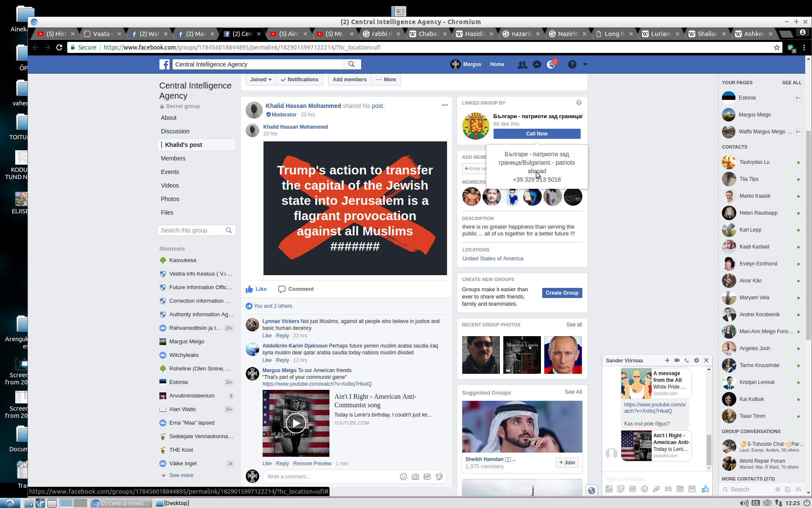The image size is (812, 508).
Task: Join the Sheikh Hamdan group
Action: tap(567, 463)
